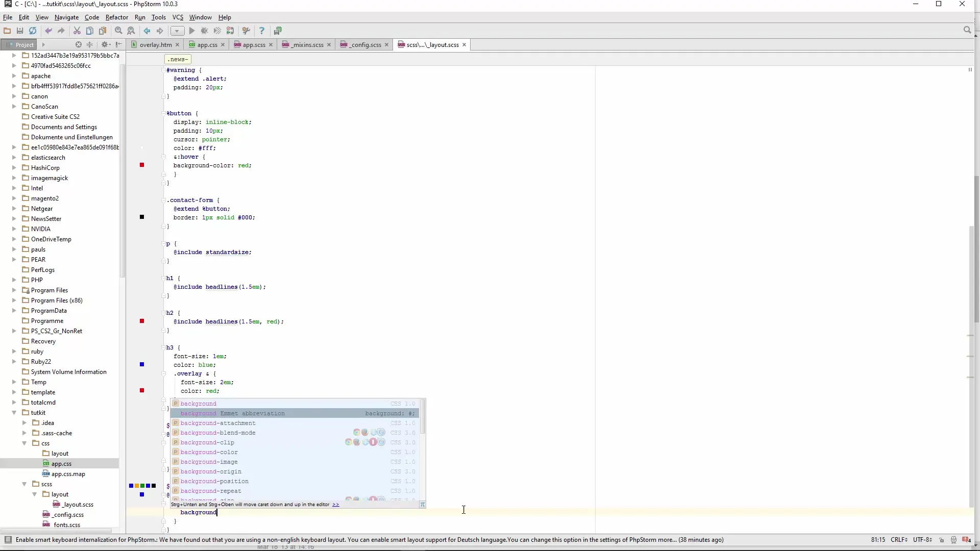Open Settings via wrench toolbar icon

coord(246,31)
